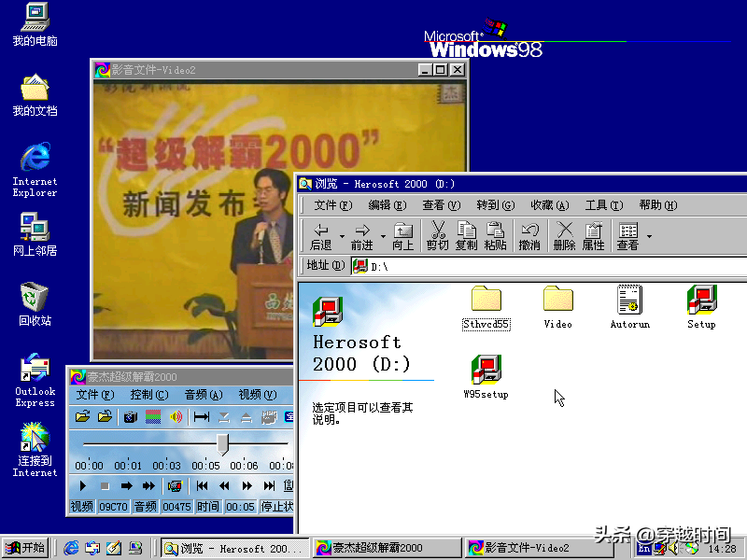747x560 pixels.
Task: Select Internet Explorer desktop icon
Action: pyautogui.click(x=35, y=170)
